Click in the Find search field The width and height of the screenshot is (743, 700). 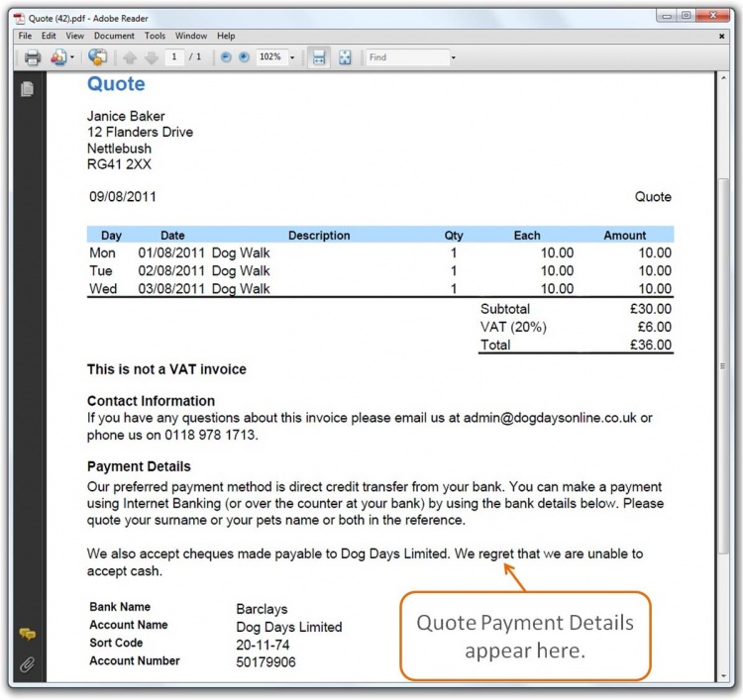404,57
